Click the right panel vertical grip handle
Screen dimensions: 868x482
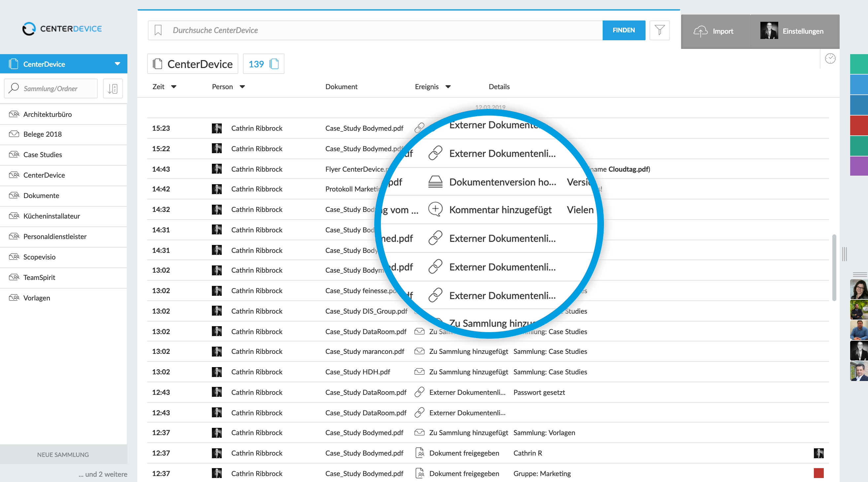pyautogui.click(x=844, y=254)
